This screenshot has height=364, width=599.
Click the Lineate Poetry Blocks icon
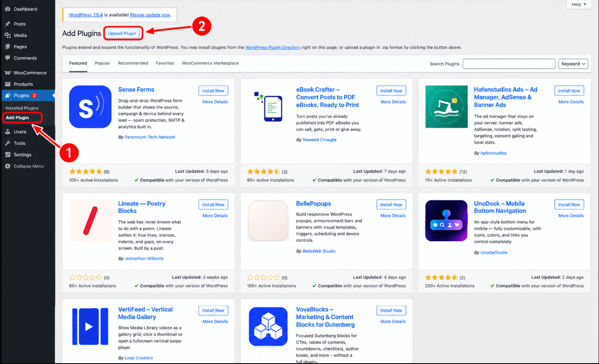click(90, 220)
